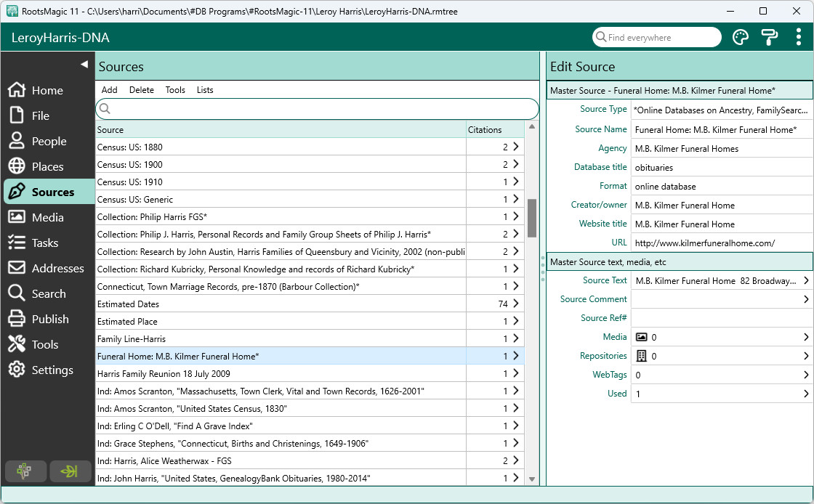Image resolution: width=814 pixels, height=504 pixels.
Task: Open the Add menu in Sources
Action: point(110,90)
